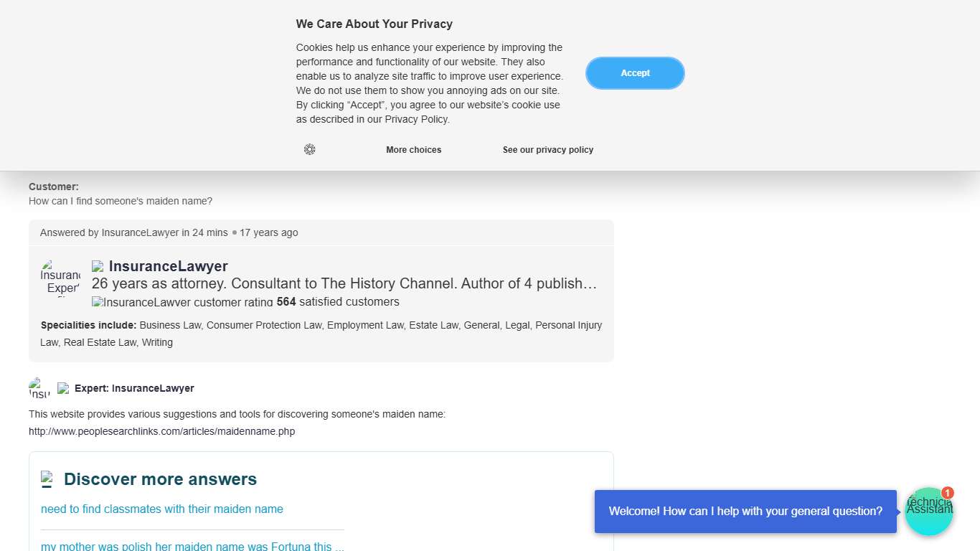Accept the cookie policy
This screenshot has width=980, height=551.
coord(635,73)
